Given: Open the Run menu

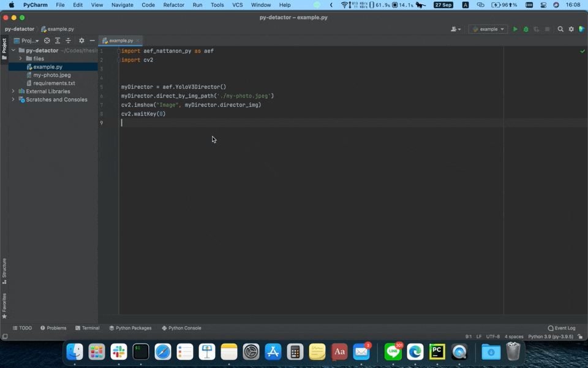Looking at the screenshot, I should coord(197,5).
